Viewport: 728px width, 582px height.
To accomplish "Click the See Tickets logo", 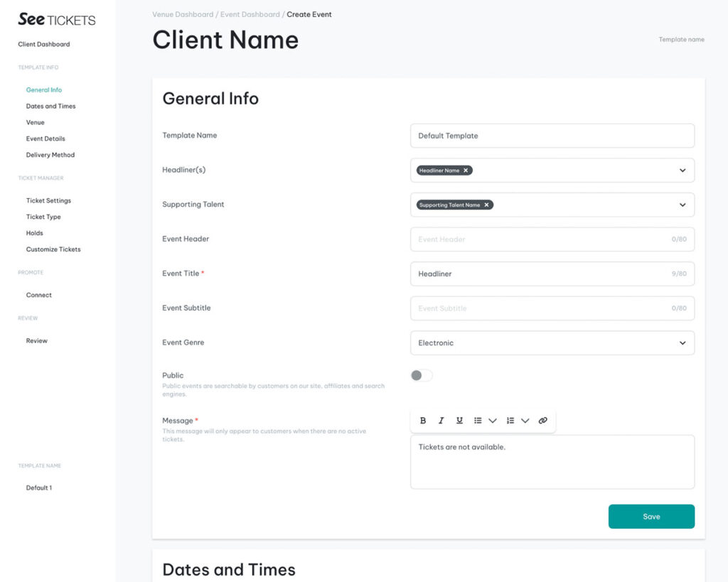I will point(57,20).
